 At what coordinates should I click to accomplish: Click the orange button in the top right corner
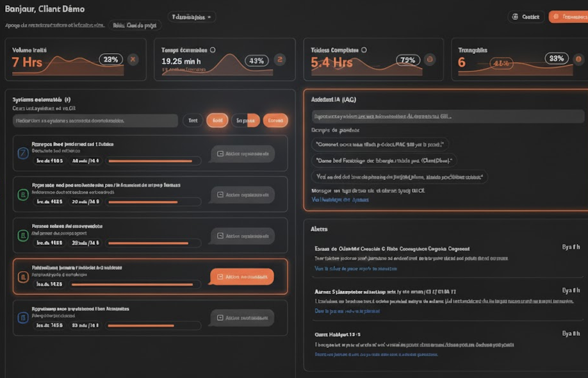(x=568, y=17)
